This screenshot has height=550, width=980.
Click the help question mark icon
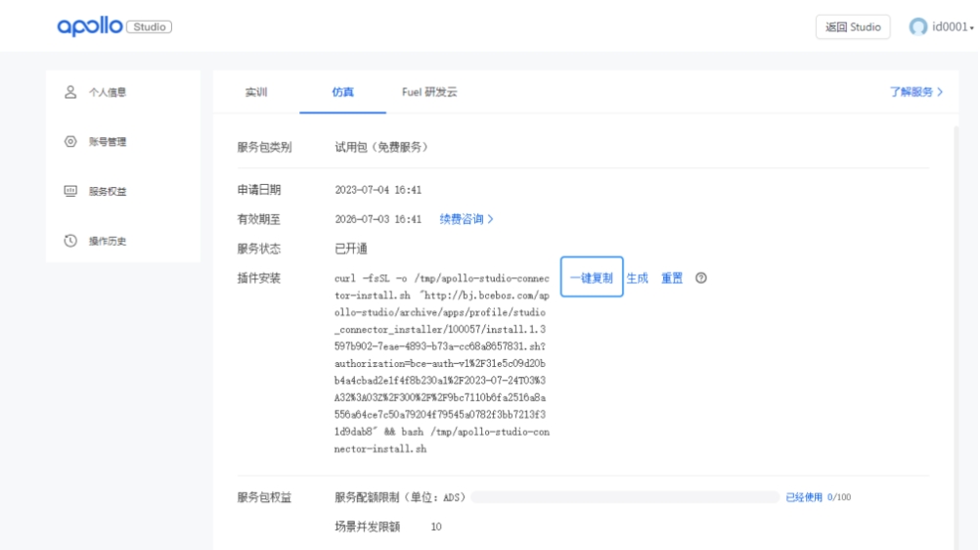coord(700,278)
